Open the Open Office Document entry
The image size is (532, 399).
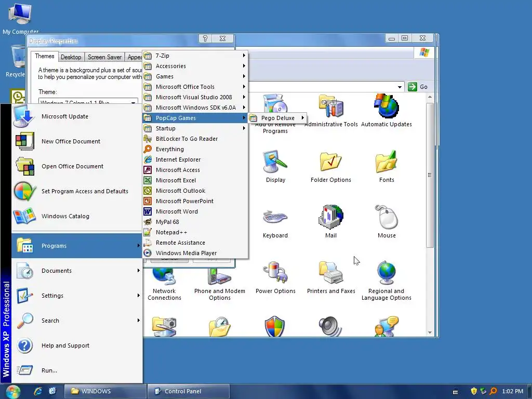(x=77, y=166)
